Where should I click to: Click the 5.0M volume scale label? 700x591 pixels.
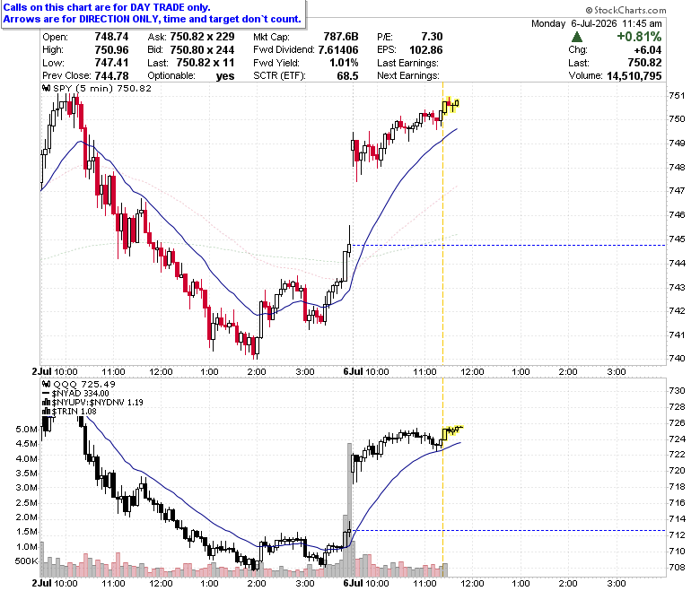pos(26,429)
